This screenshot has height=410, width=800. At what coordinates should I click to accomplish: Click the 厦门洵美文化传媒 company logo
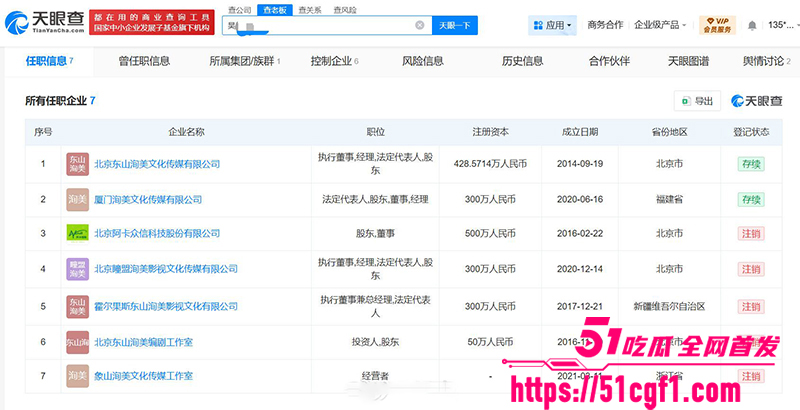(78, 199)
